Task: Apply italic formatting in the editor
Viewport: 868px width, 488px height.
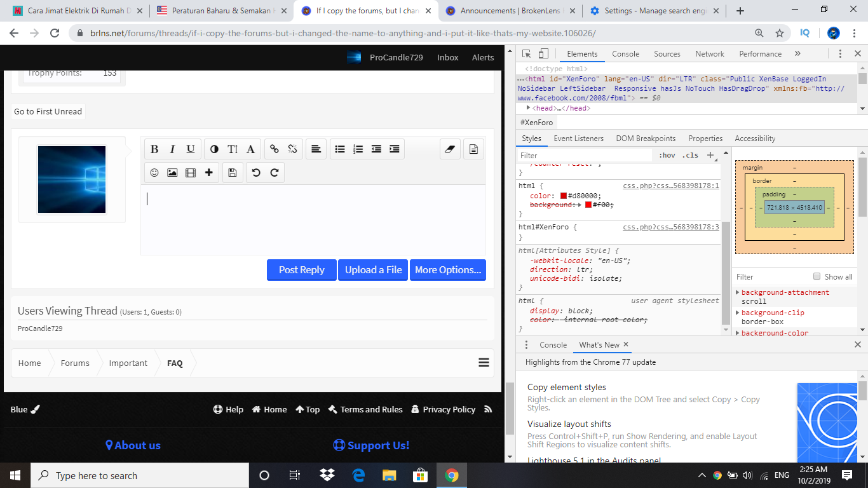Action: point(172,149)
